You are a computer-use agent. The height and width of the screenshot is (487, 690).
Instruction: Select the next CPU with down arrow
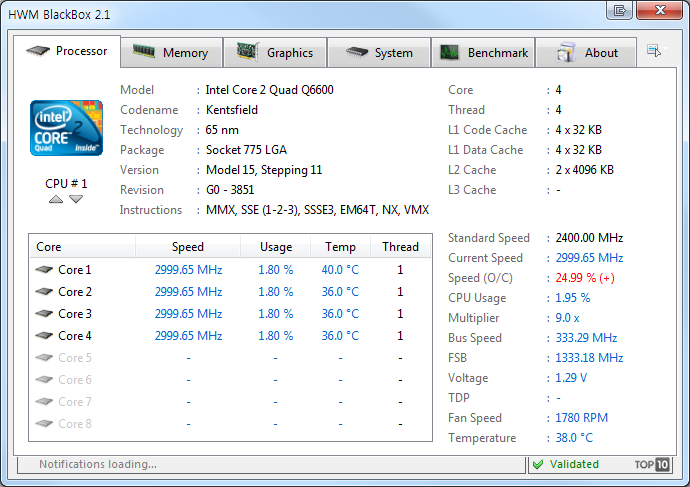pos(76,199)
